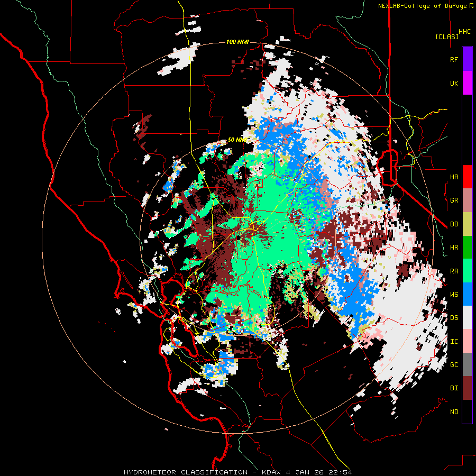Click the ND legend label
476x476 pixels.
coord(454,412)
